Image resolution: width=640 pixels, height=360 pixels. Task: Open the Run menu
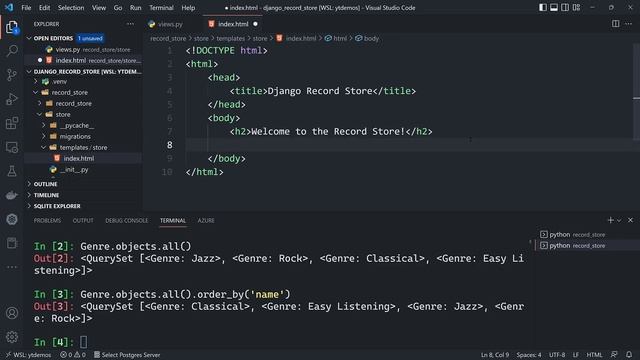click(x=136, y=8)
